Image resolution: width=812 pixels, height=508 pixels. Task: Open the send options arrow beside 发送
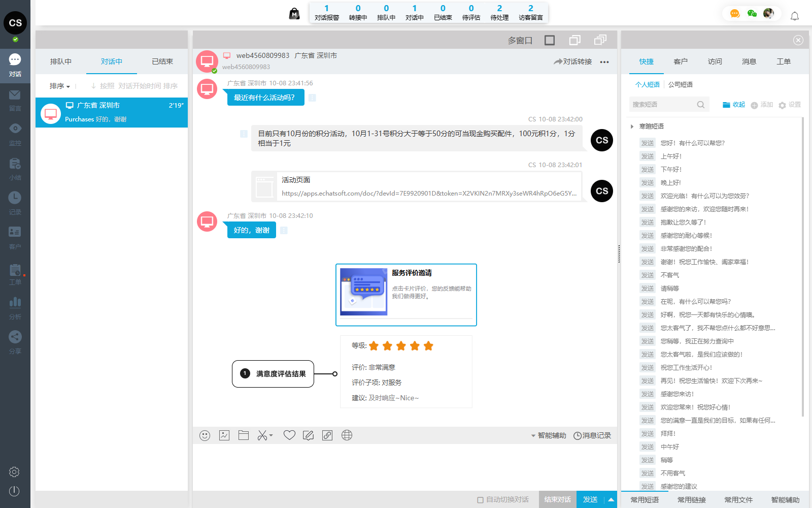tap(611, 500)
